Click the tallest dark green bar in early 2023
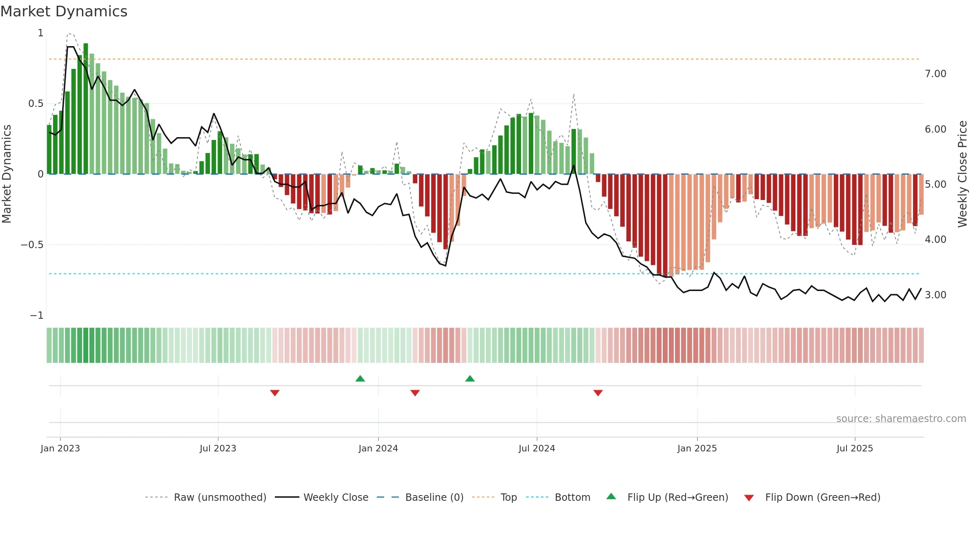Viewport: 980px width, 551px height. click(x=86, y=109)
